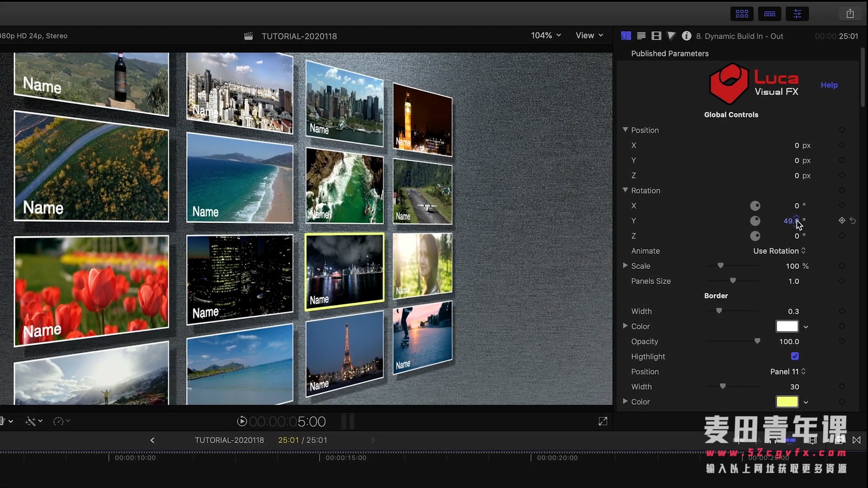Expand the Scale parameter section
868x488 pixels.
pos(625,266)
